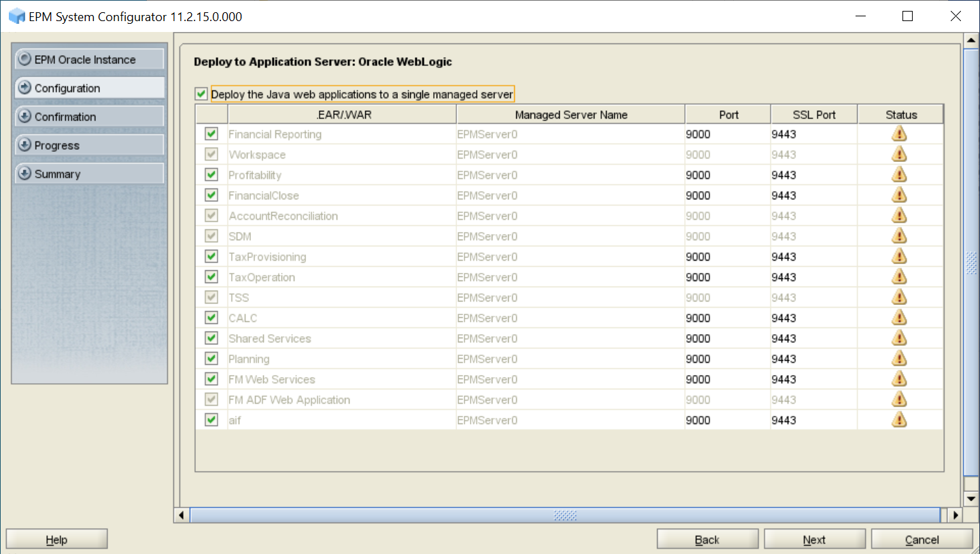Uncheck the Financial Reporting checkbox
The width and height of the screenshot is (980, 554).
click(212, 134)
